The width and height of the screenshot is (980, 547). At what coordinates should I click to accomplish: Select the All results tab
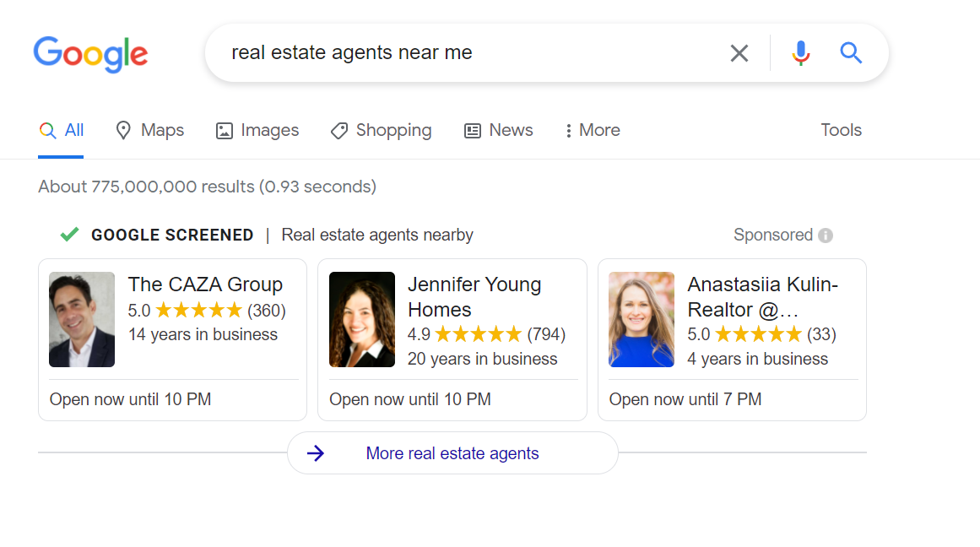click(62, 130)
